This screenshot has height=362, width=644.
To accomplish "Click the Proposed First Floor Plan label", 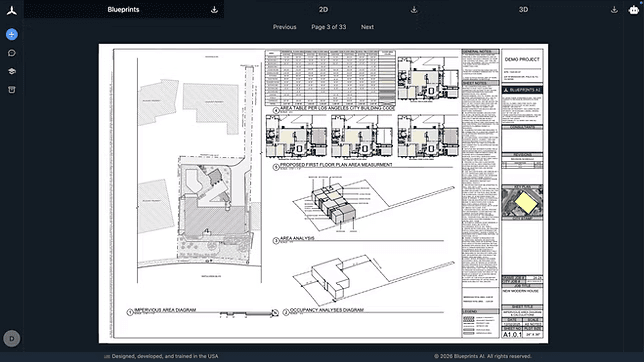I will point(336,165).
